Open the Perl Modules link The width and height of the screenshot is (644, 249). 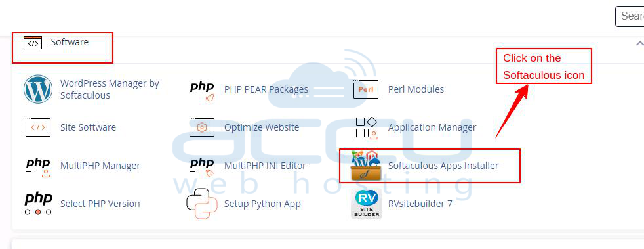coord(416,89)
